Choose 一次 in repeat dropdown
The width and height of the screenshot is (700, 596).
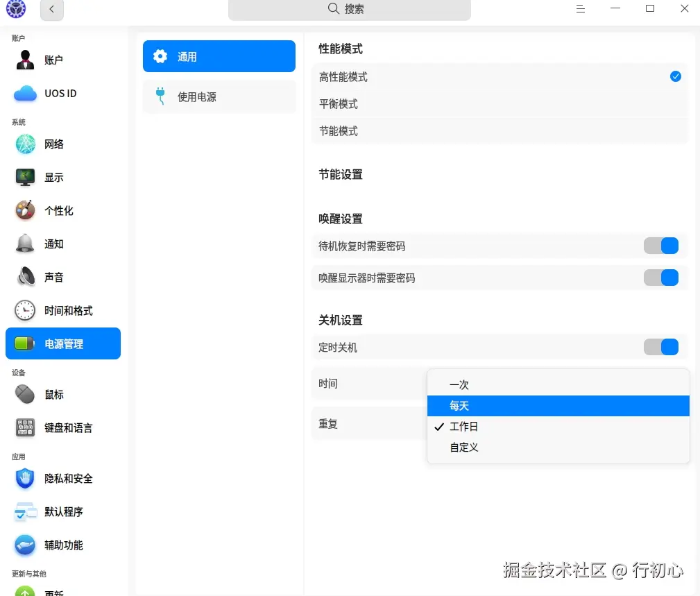(x=558, y=385)
